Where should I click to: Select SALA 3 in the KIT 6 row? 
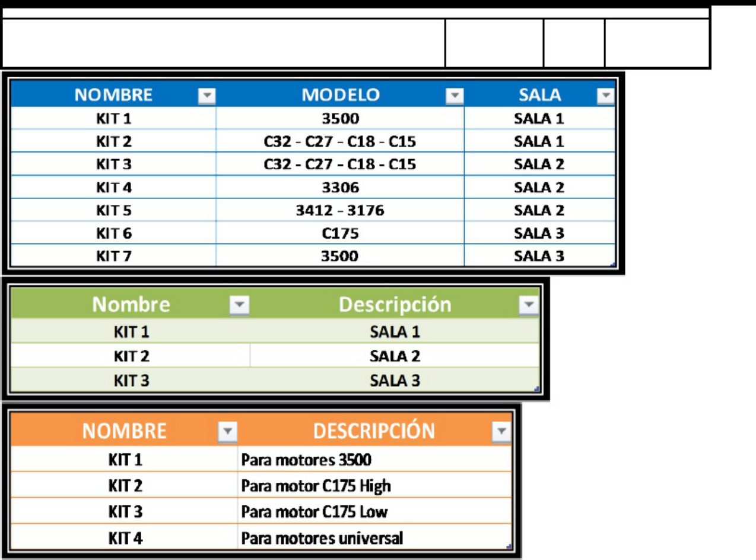539,233
